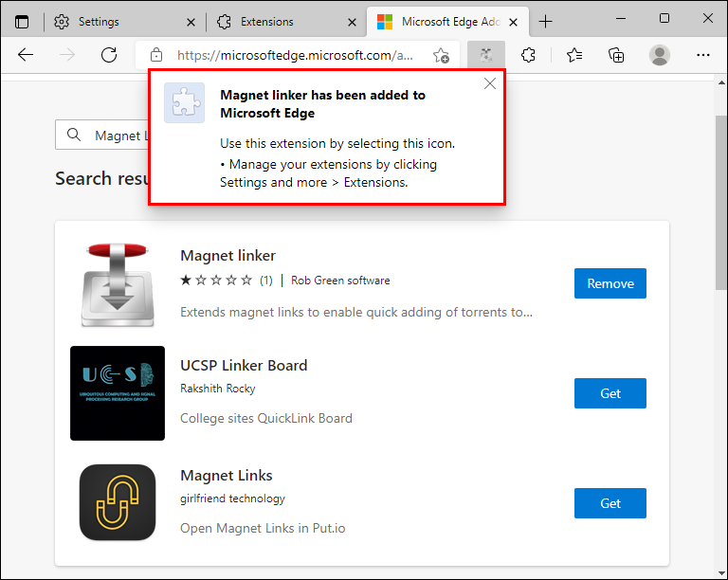Go back to the previous page

click(26, 55)
